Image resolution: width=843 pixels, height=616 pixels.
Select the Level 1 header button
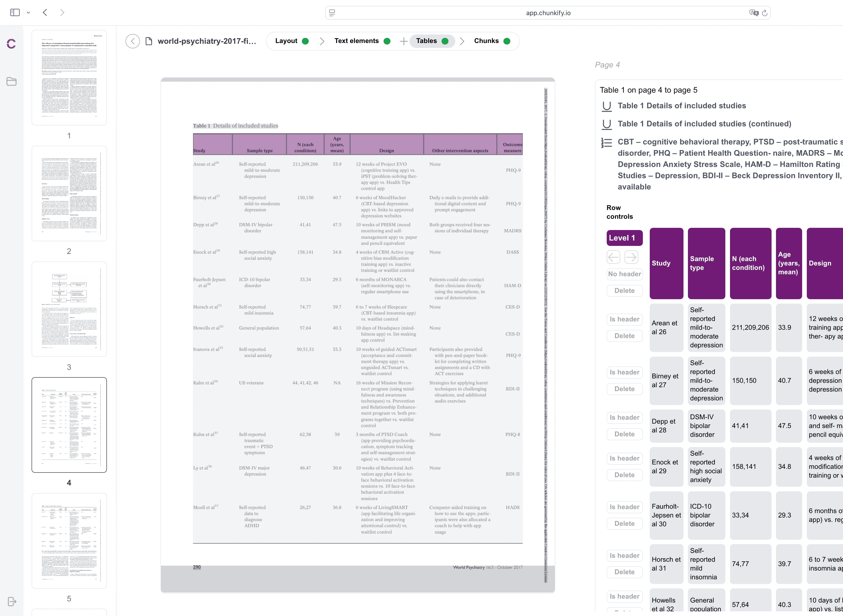624,238
